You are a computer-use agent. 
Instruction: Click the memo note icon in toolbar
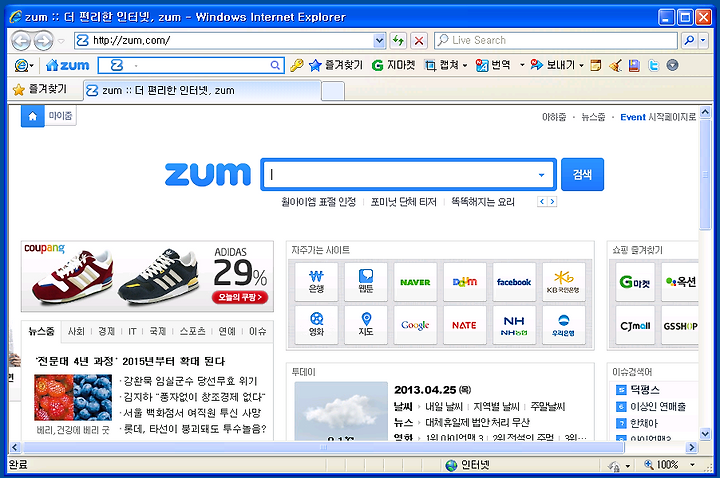coord(596,65)
